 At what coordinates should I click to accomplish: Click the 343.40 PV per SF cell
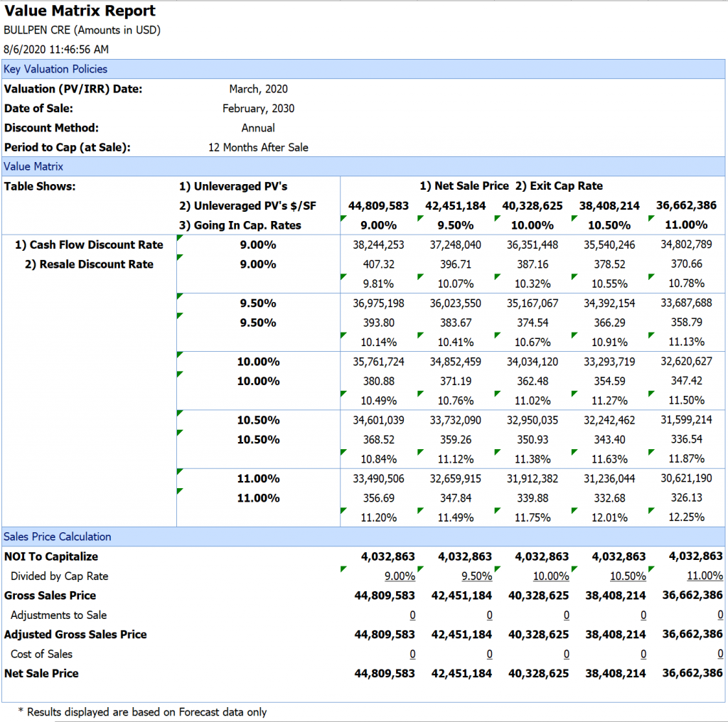(x=609, y=440)
